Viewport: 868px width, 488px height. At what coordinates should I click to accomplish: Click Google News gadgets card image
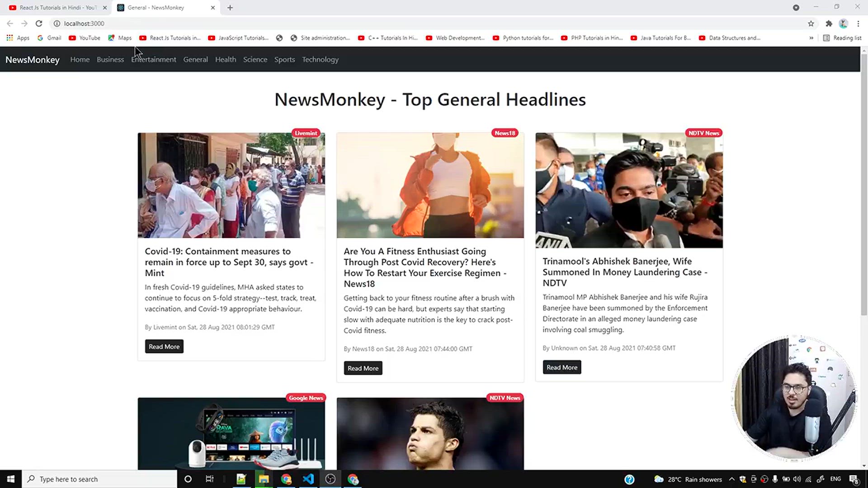coord(231,434)
